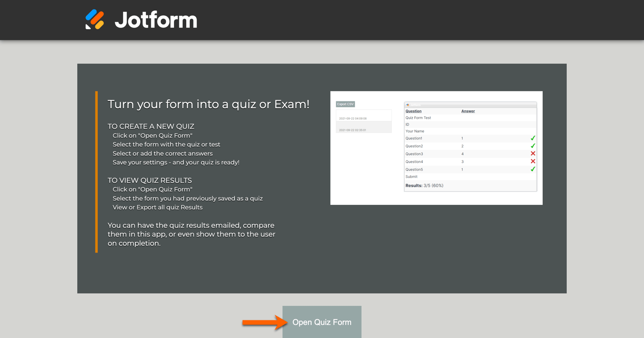Click the "TO VIEW QUIZ RESULTS" heading

pyautogui.click(x=150, y=180)
